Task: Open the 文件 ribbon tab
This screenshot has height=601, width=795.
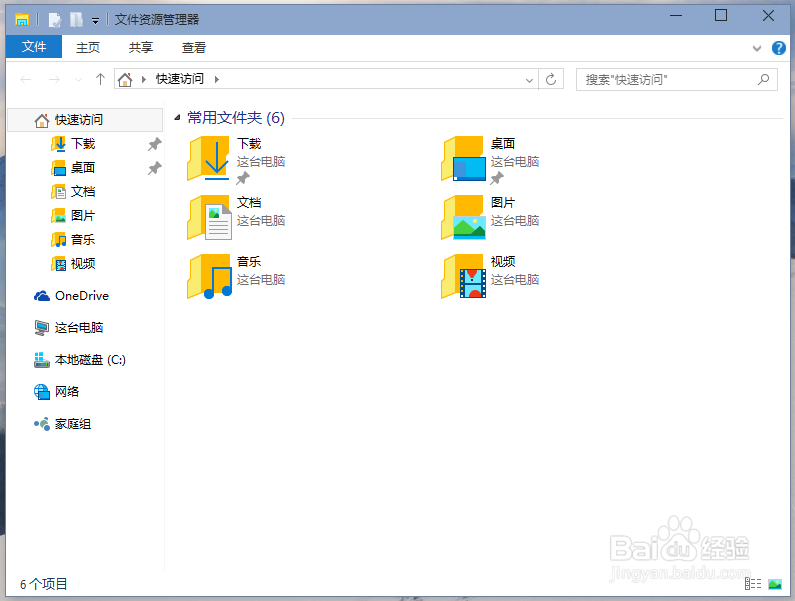Action: coord(34,47)
